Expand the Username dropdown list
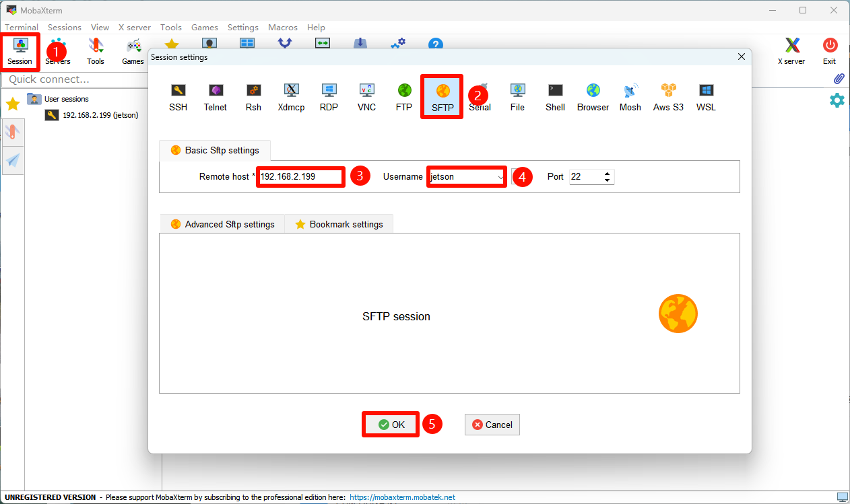 (x=500, y=177)
